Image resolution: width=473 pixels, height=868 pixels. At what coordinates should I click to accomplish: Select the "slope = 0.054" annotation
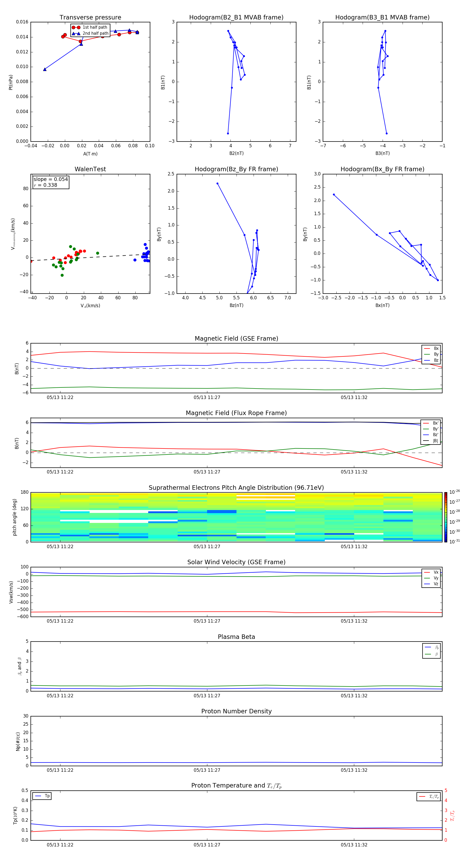51,179
